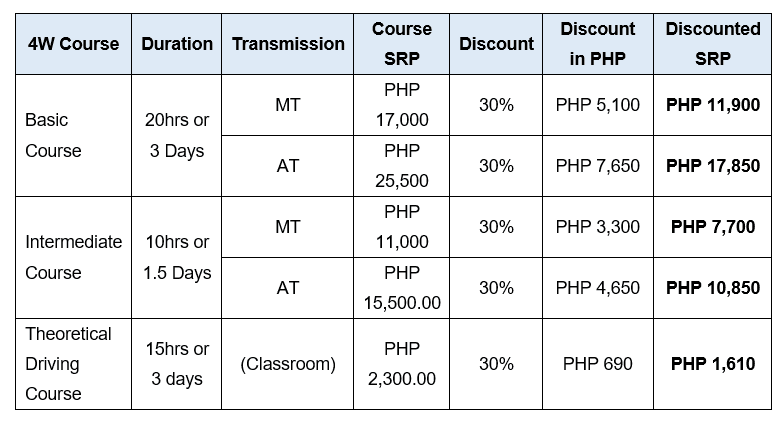Select the PHP 1,610 discounted price
The width and height of the screenshot is (782, 421).
[712, 364]
